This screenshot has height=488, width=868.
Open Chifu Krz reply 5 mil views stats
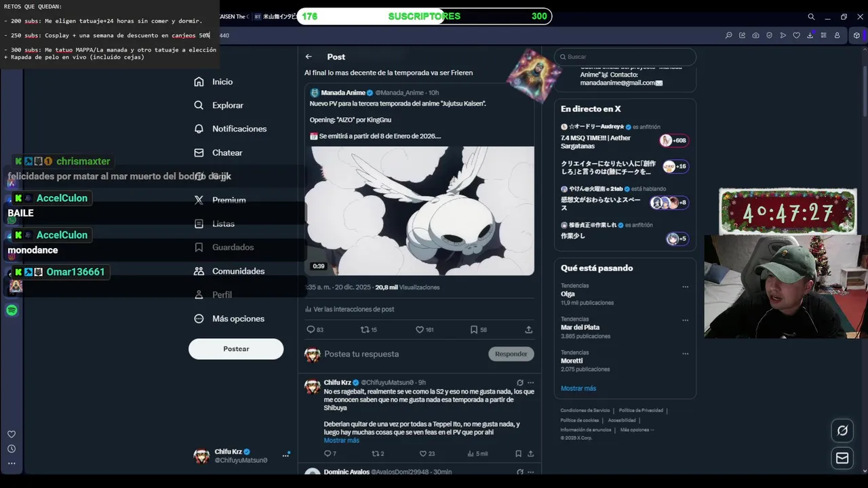(477, 453)
